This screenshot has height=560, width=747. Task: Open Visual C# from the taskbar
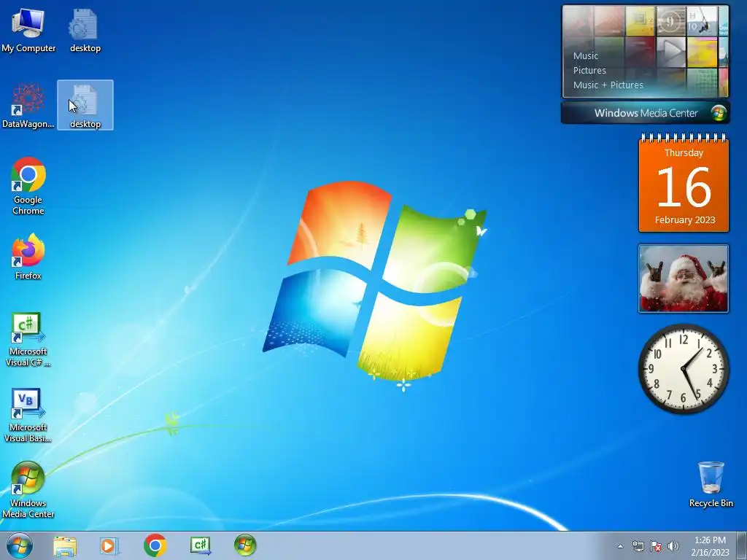pyautogui.click(x=201, y=545)
